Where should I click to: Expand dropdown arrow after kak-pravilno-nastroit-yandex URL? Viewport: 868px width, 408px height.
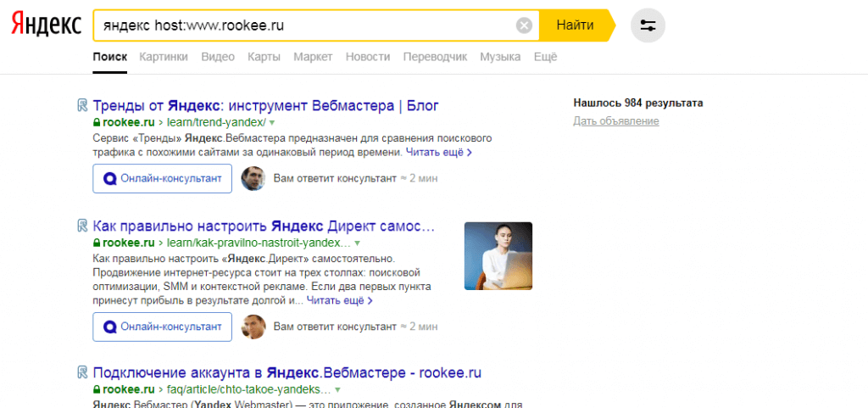(x=357, y=243)
